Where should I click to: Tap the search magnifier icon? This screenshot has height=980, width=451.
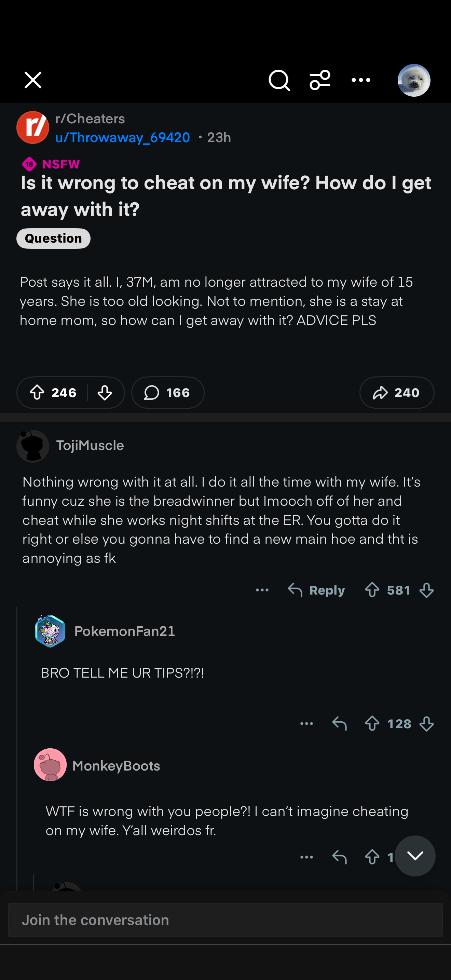(279, 80)
